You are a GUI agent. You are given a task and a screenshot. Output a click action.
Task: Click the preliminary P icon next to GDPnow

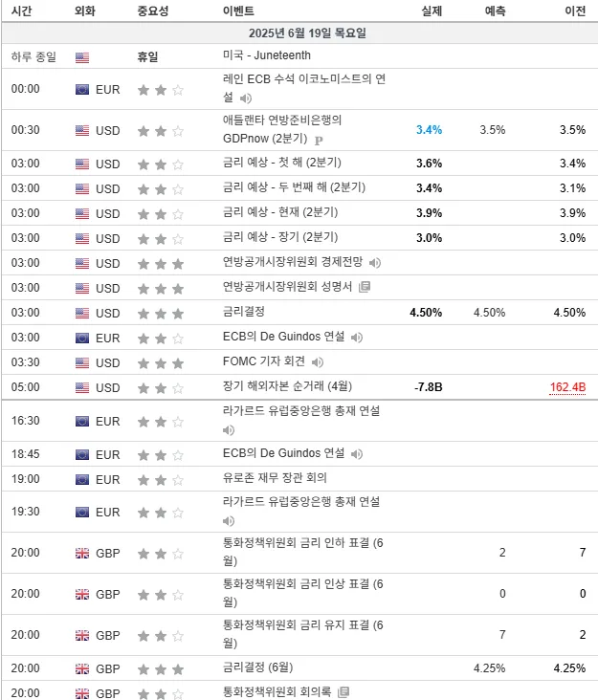pyautogui.click(x=319, y=141)
